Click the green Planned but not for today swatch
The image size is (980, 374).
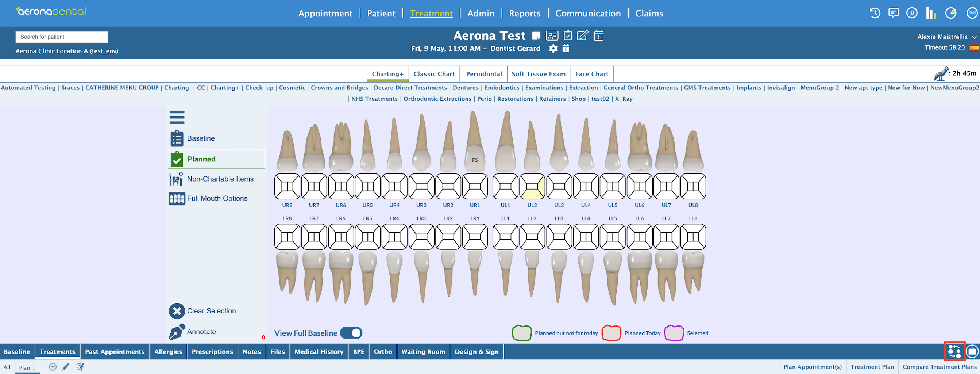click(522, 333)
